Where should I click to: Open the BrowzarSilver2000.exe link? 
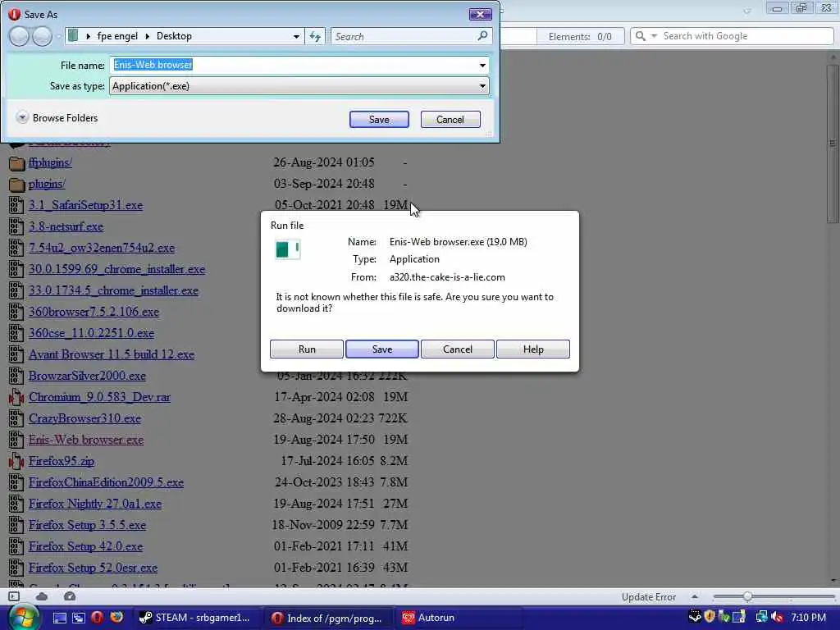click(x=87, y=376)
